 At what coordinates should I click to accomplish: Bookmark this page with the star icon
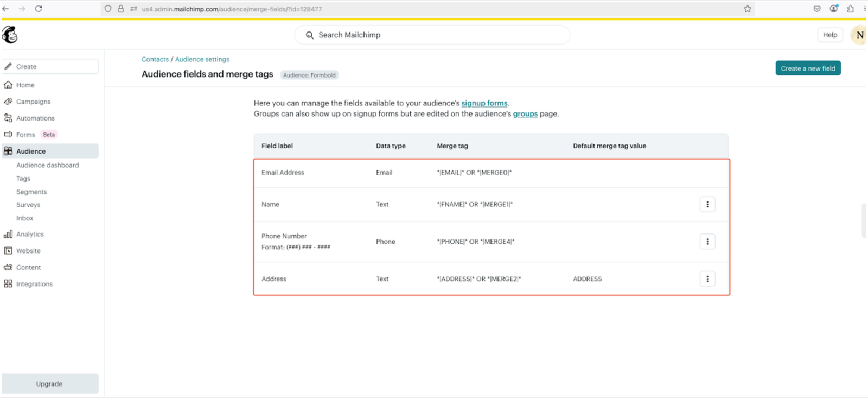748,9
